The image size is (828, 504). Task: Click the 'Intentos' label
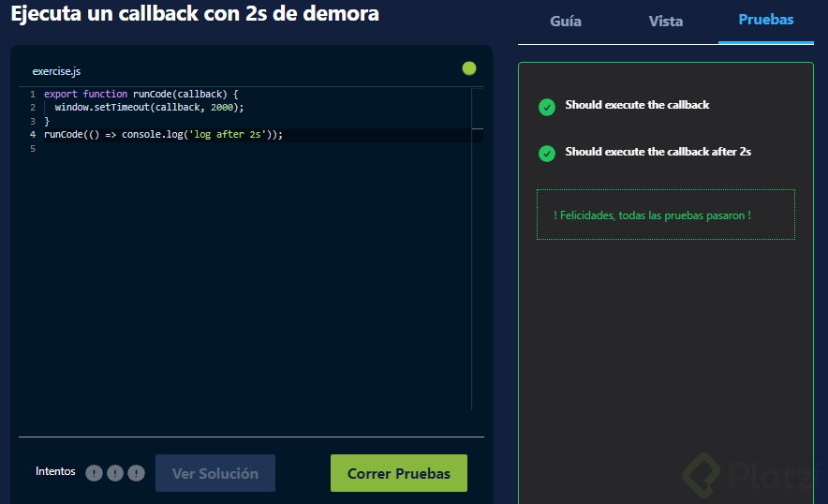point(55,471)
